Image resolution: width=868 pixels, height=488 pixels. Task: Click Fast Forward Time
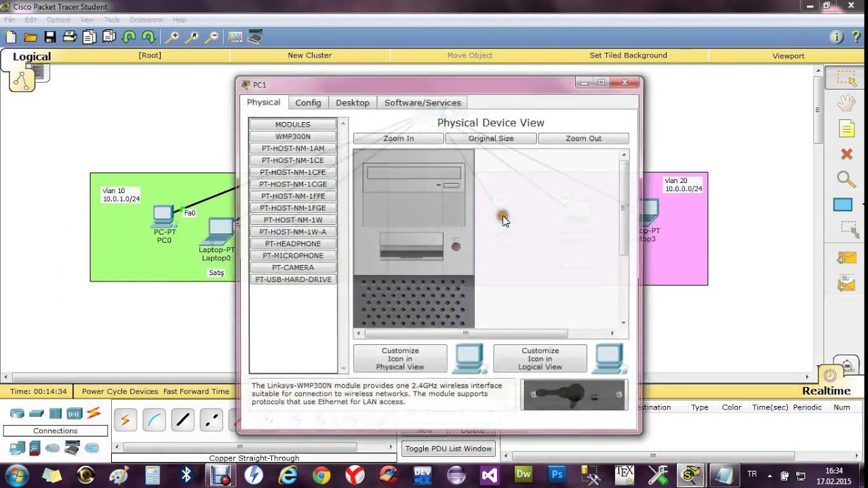197,391
